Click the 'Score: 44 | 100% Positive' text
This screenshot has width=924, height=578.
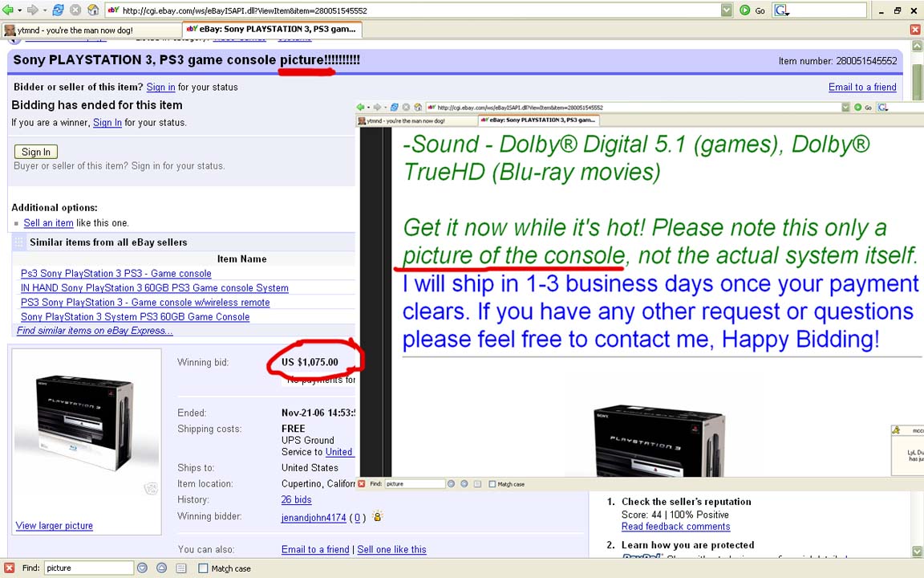pos(675,515)
